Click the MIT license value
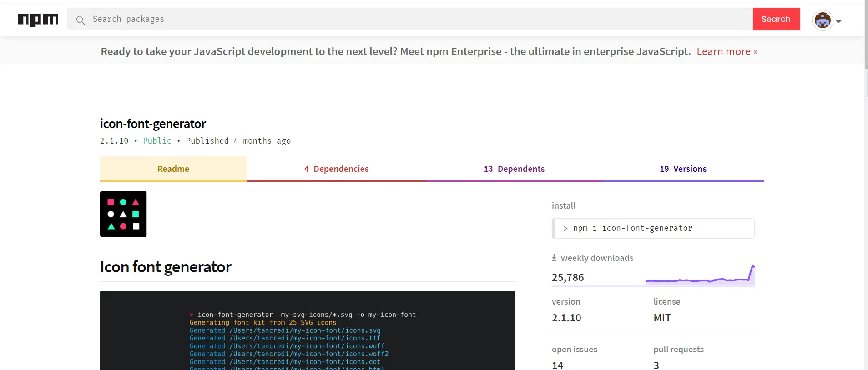This screenshot has width=868, height=370. [x=662, y=318]
